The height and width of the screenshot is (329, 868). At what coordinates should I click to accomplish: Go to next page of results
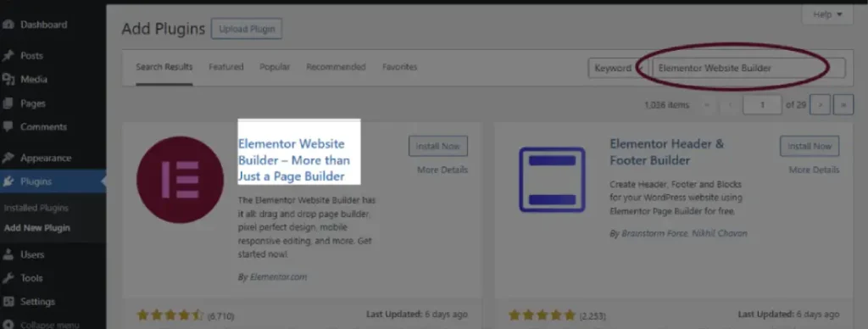tap(820, 104)
